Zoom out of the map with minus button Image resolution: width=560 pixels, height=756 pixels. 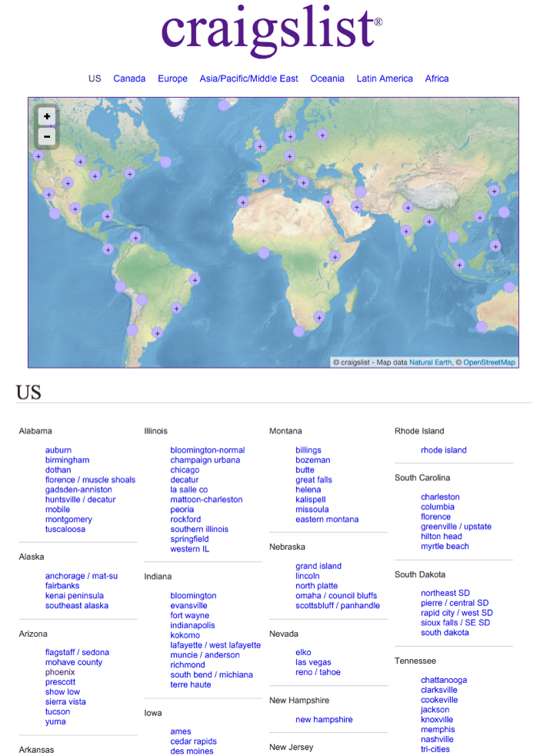[x=47, y=136]
